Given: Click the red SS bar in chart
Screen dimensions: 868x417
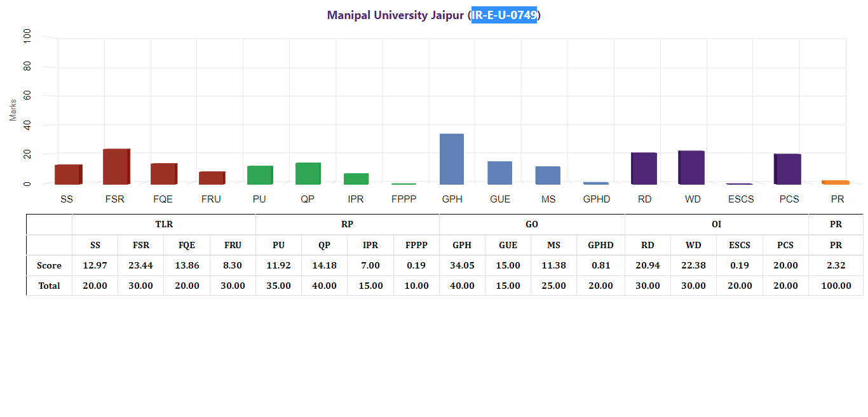Looking at the screenshot, I should 68,174.
